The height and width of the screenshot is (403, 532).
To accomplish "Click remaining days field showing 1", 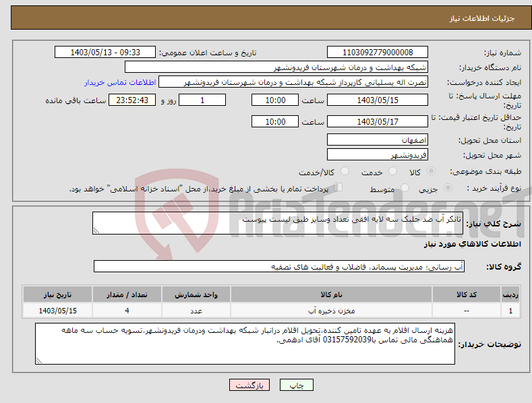I will click(x=202, y=100).
